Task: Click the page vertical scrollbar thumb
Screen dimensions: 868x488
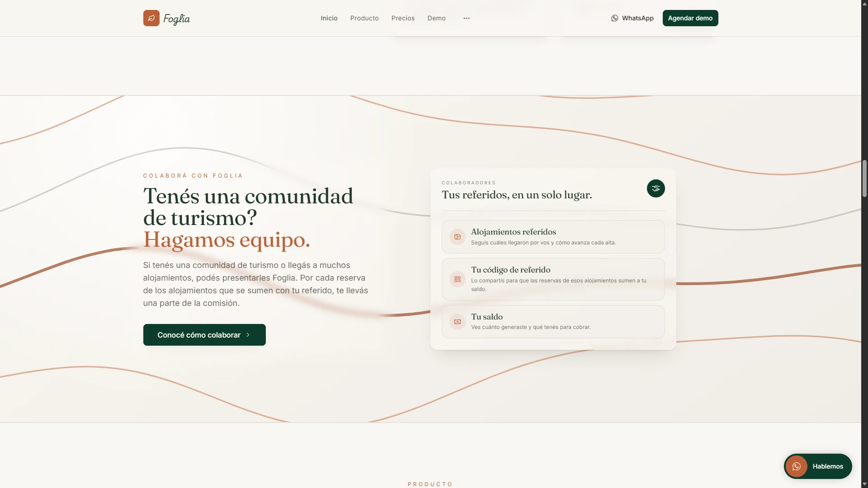Action: (x=864, y=178)
